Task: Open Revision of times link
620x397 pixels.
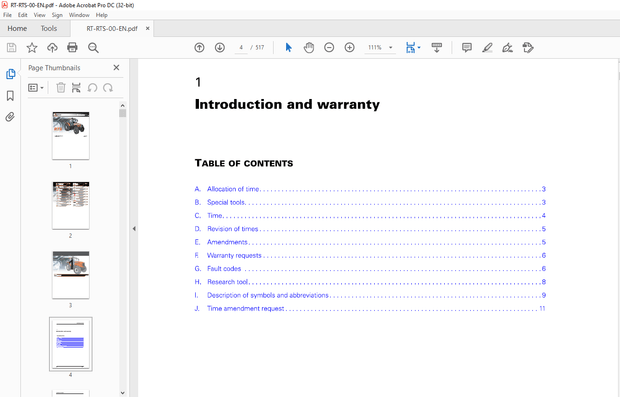Action: click(x=370, y=229)
